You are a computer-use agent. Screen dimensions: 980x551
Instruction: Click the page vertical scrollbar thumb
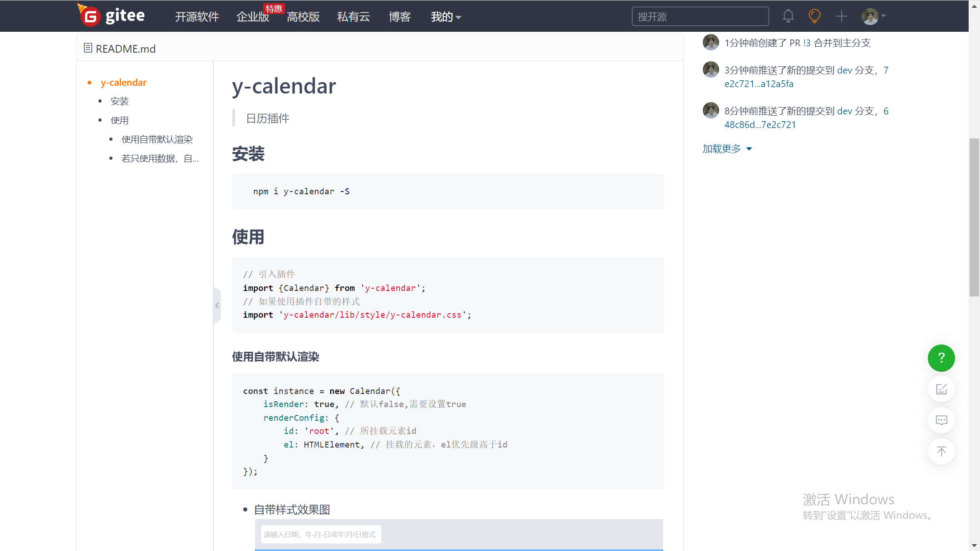(x=974, y=217)
